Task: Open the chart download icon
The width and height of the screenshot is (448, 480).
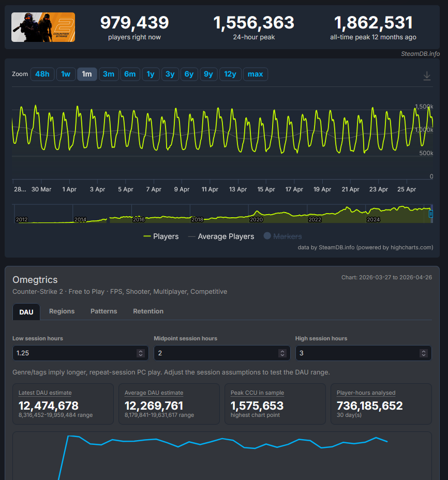Action: pyautogui.click(x=427, y=76)
